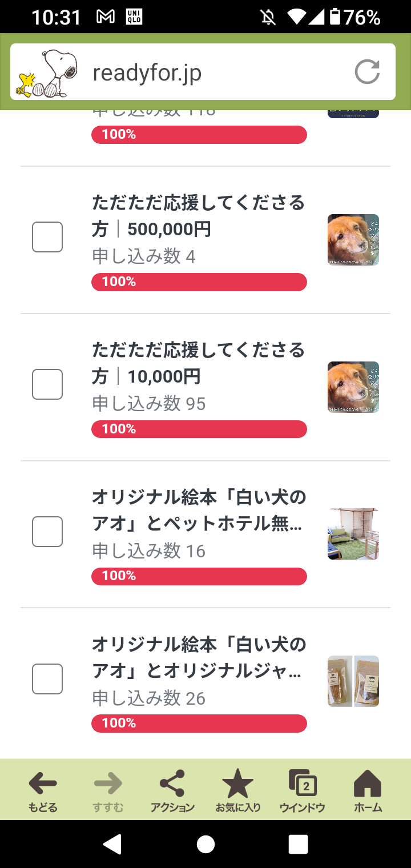The height and width of the screenshot is (868, 411).
Task: Check the 500,000円 support option checkbox
Action: [47, 237]
